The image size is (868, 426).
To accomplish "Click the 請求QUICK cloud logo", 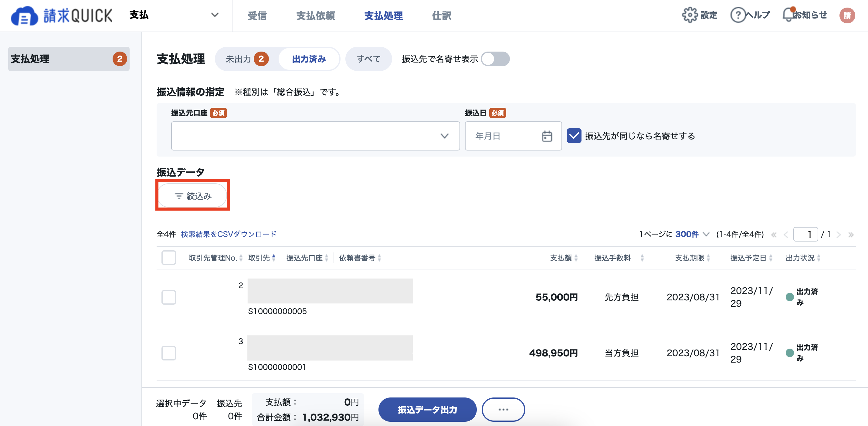I will pyautogui.click(x=62, y=15).
